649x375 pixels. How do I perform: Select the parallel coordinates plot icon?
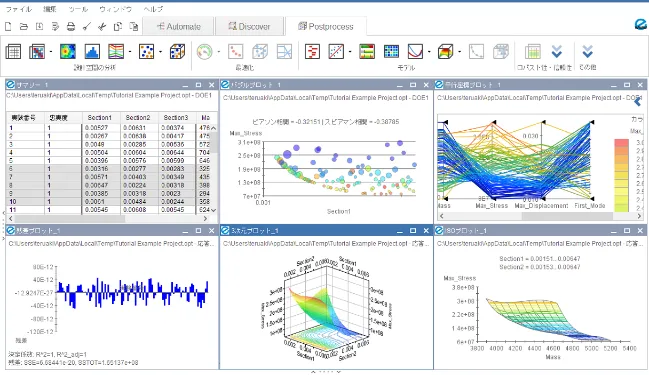click(116, 52)
